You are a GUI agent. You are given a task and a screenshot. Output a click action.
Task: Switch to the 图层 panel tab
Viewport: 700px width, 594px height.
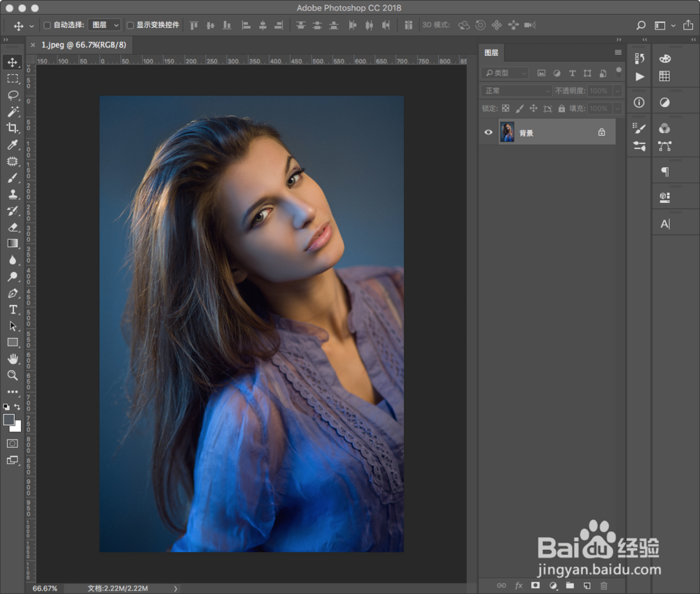click(x=491, y=52)
